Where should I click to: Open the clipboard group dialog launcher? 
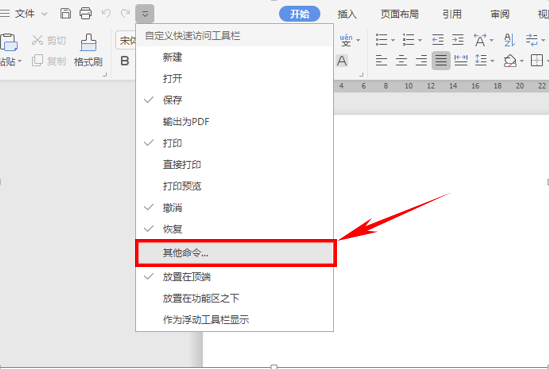[105, 75]
